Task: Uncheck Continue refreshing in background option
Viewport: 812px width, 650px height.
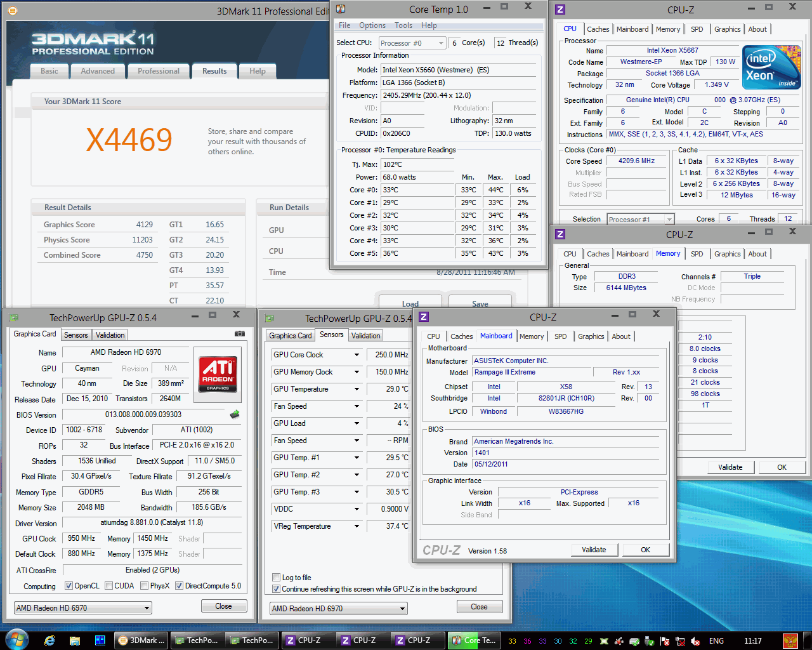Action: pos(276,589)
